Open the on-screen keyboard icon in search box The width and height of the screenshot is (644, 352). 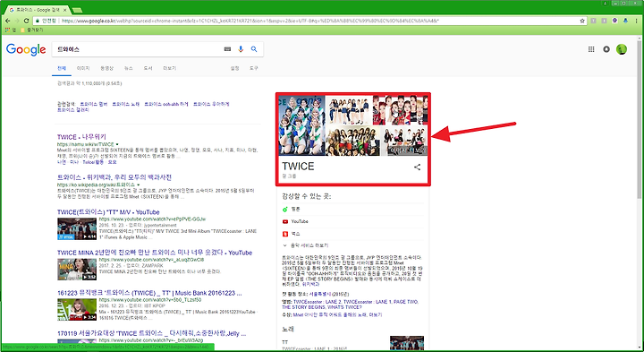click(x=227, y=49)
